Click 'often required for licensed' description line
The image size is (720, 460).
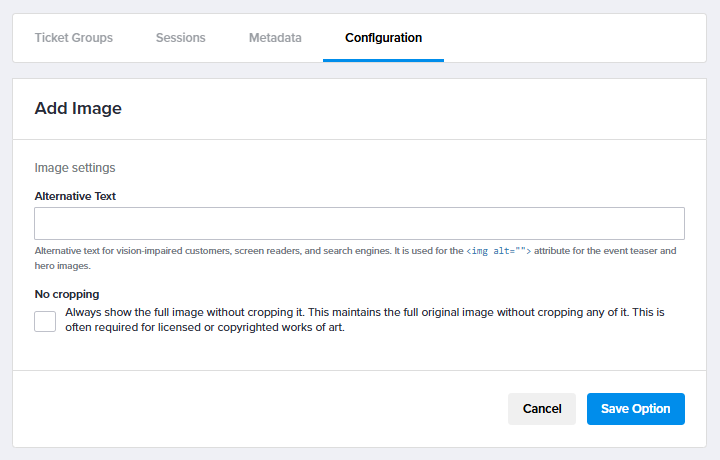pos(205,327)
